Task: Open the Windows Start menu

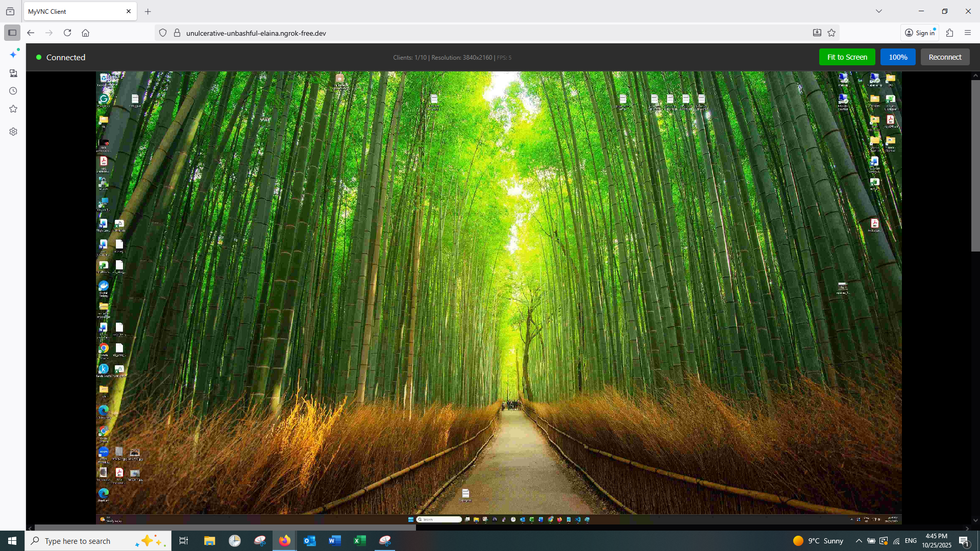Action: [11, 540]
